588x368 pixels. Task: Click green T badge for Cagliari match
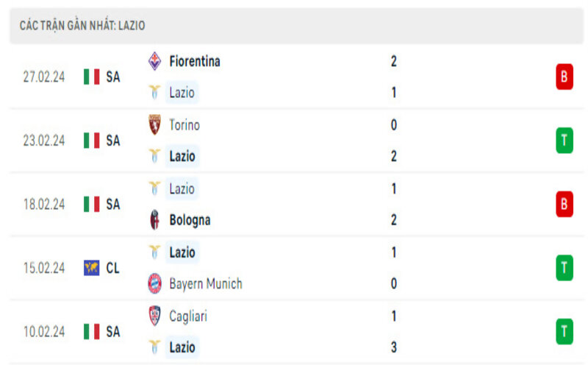point(564,331)
